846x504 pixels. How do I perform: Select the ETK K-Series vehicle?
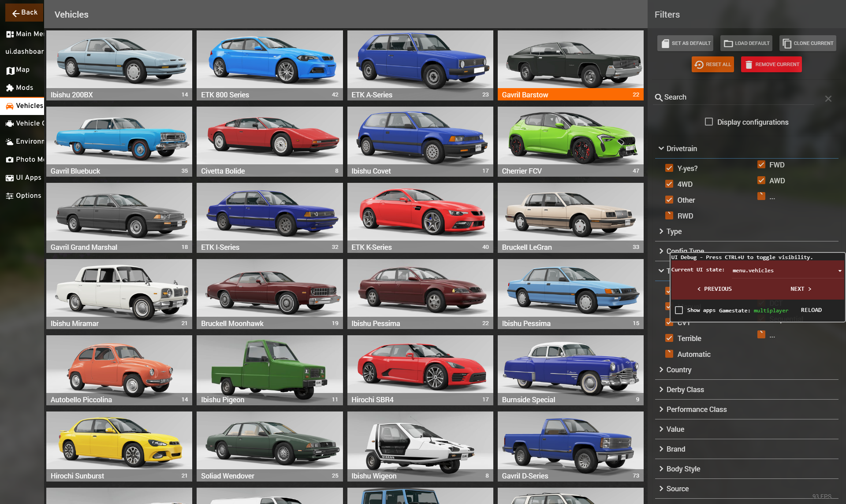[x=420, y=218]
